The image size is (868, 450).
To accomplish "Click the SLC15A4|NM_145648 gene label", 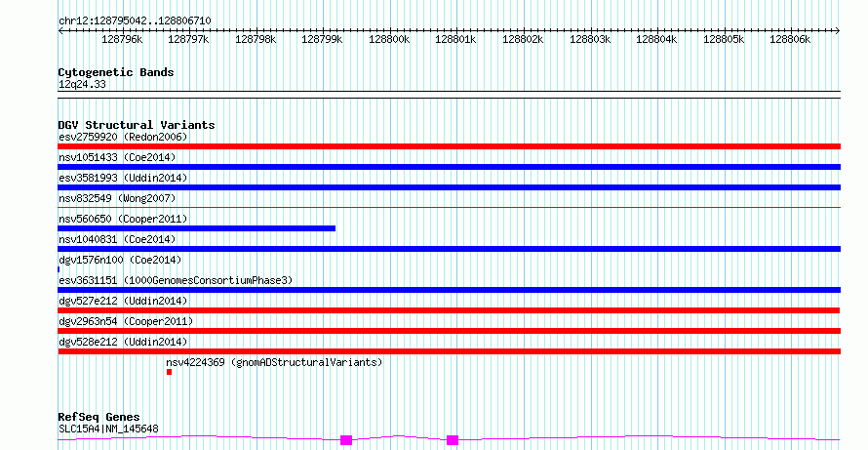I will coord(108,429).
